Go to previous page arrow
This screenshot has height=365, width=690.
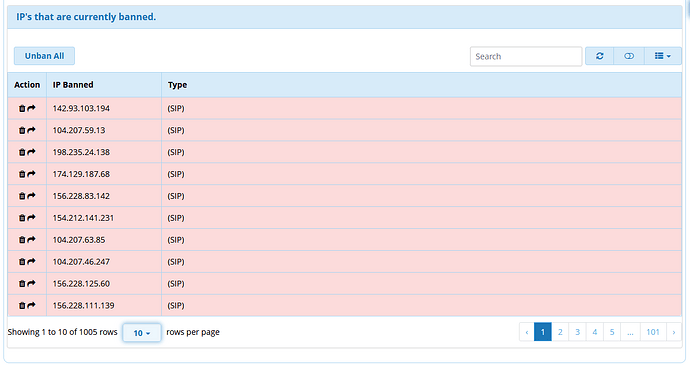point(527,332)
